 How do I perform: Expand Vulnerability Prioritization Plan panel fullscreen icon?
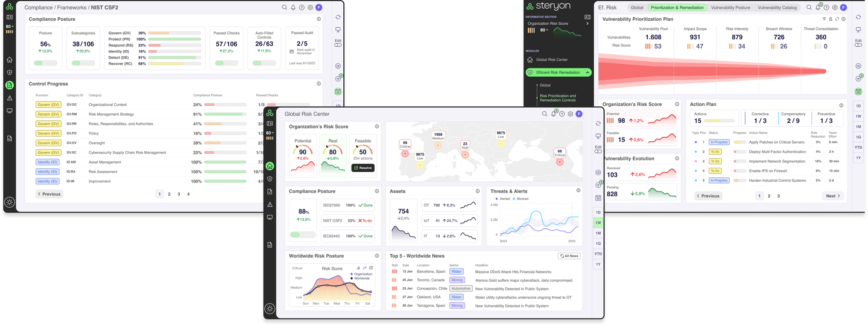click(837, 19)
